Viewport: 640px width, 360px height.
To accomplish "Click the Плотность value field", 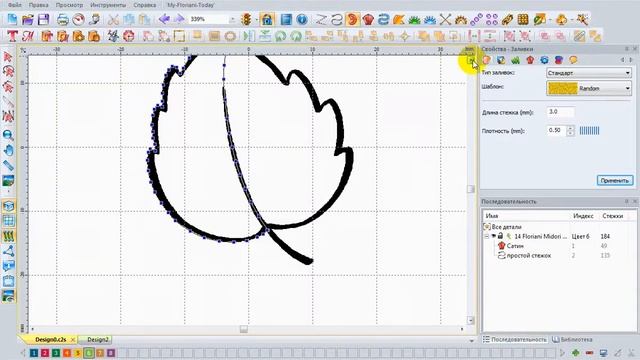I will pos(557,131).
